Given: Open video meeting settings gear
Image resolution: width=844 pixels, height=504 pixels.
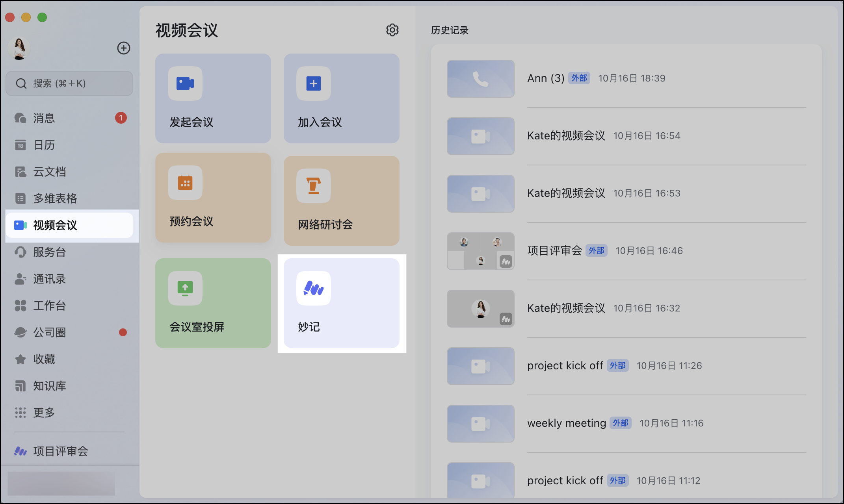Looking at the screenshot, I should 392,30.
